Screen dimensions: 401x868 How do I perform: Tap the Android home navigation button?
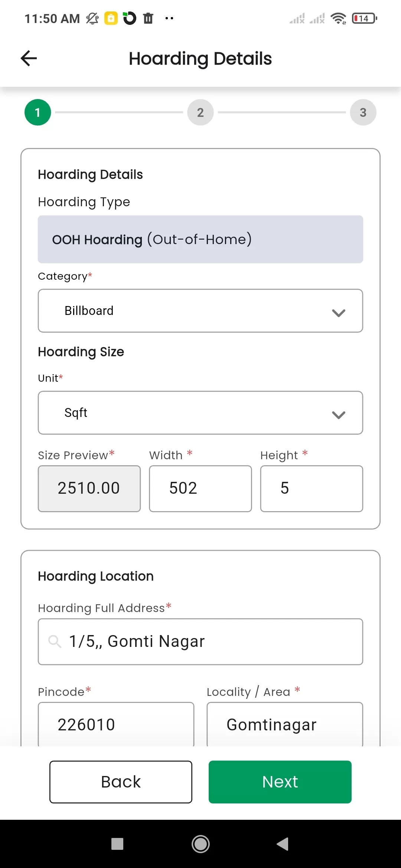(x=200, y=844)
